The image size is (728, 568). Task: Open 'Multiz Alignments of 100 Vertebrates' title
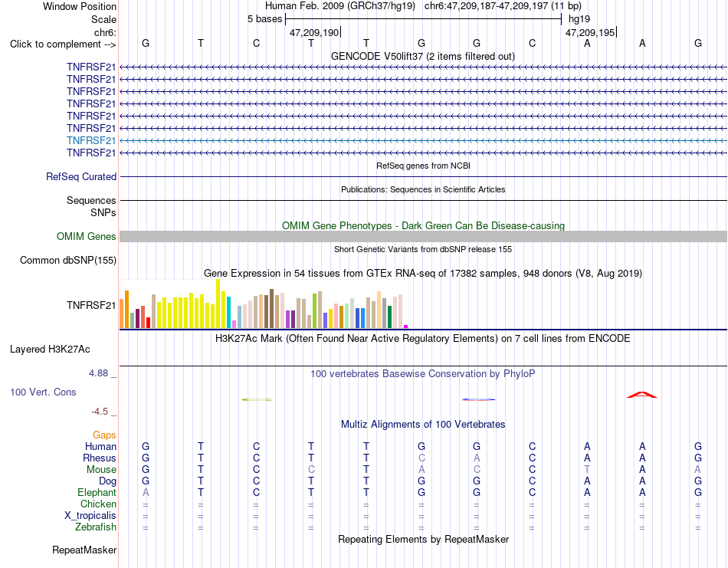coord(423,424)
